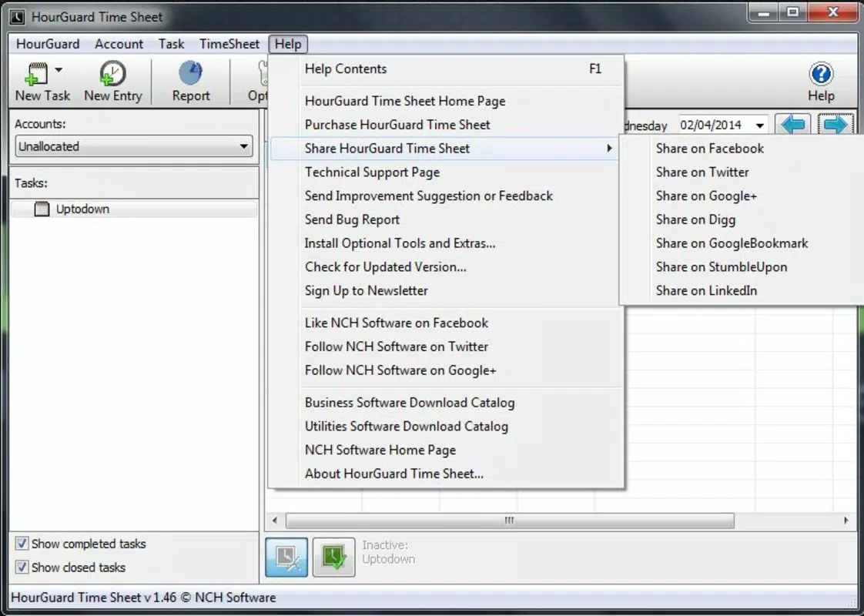The image size is (864, 616).
Task: Open Utilities Software Download Catalog
Action: pos(447,427)
